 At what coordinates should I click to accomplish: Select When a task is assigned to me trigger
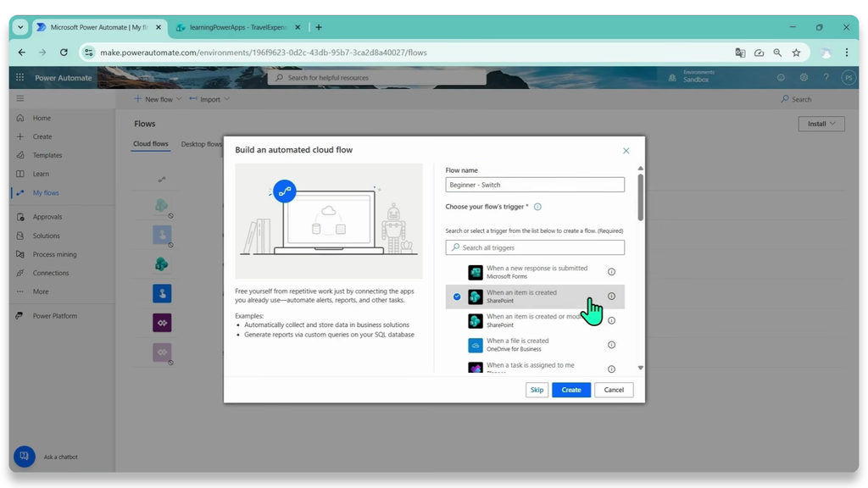(535, 368)
